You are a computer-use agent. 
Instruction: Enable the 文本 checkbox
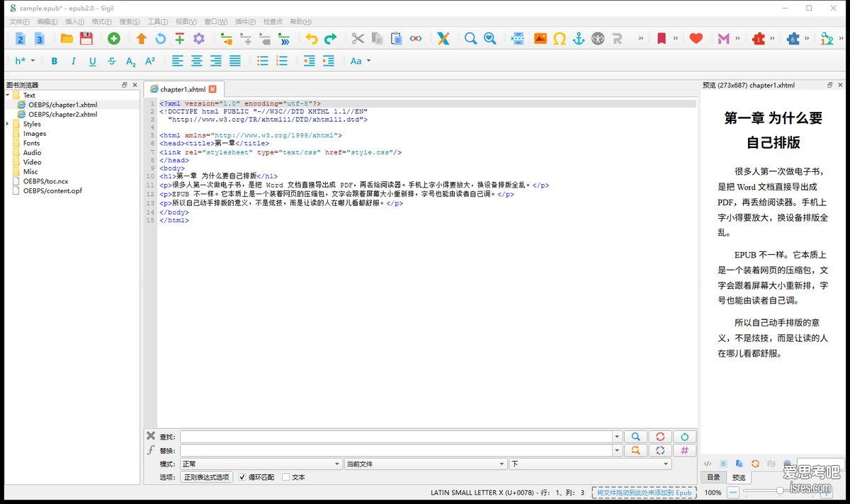pyautogui.click(x=286, y=477)
